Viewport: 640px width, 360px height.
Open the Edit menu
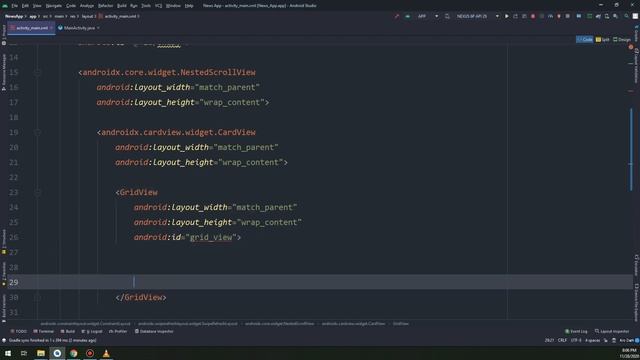coord(25,6)
